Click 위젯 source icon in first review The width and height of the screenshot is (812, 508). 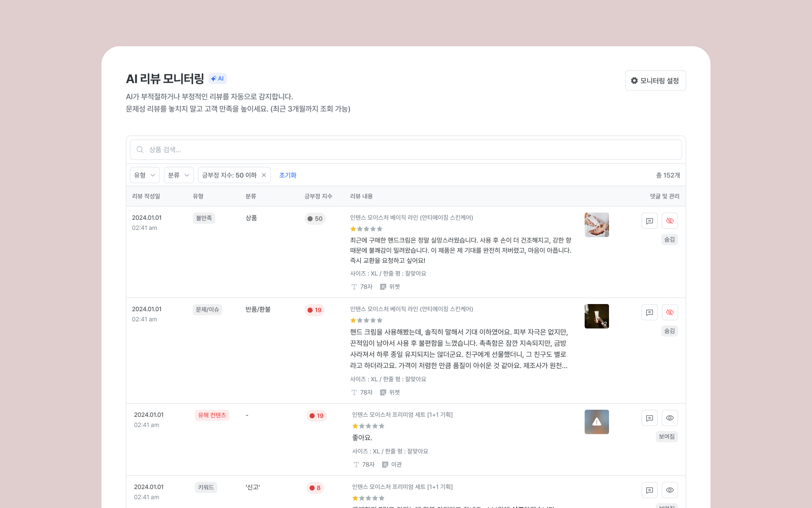point(383,287)
